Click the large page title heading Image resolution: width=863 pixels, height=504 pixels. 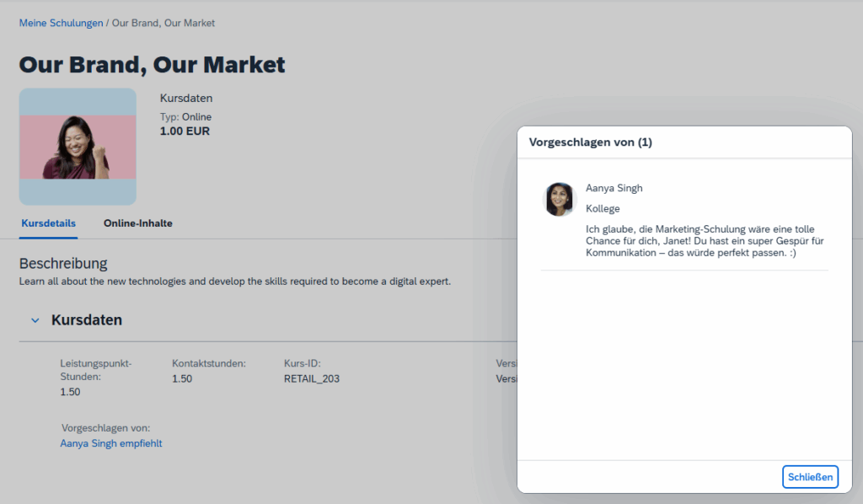pyautogui.click(x=153, y=64)
